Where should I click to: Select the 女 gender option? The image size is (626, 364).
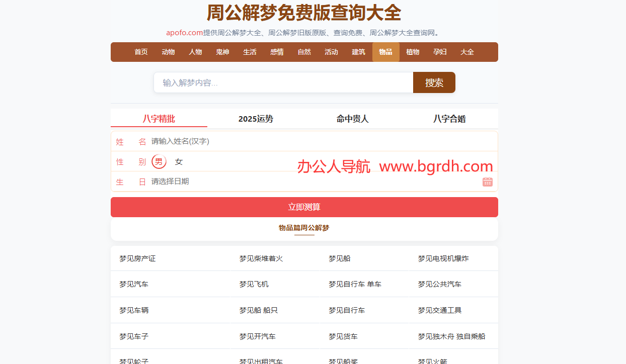click(179, 161)
